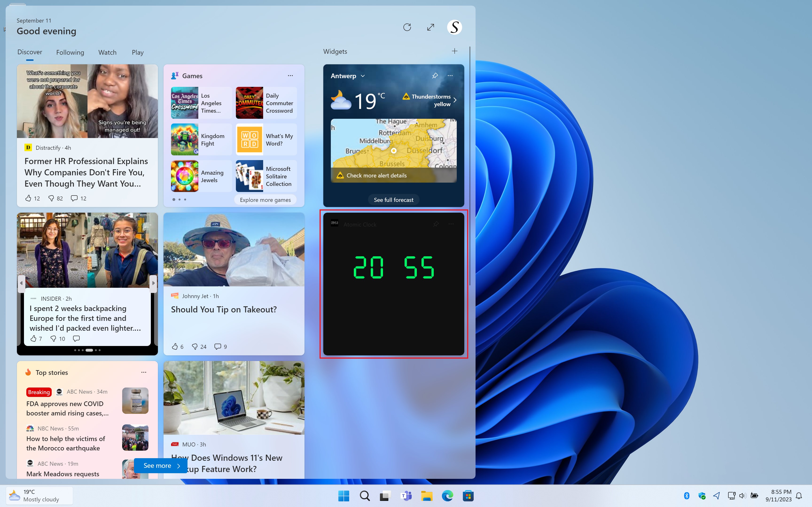Open the Antwerp location dropdown
Image resolution: width=812 pixels, height=507 pixels.
pyautogui.click(x=348, y=76)
